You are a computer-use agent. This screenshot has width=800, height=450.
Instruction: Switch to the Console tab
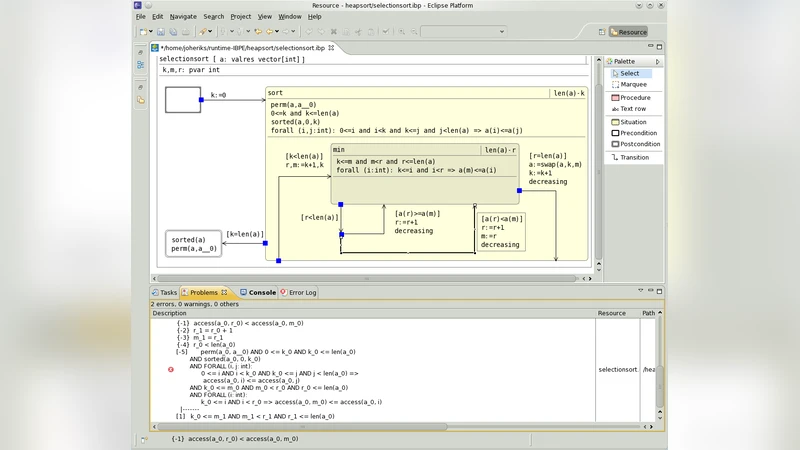click(261, 293)
